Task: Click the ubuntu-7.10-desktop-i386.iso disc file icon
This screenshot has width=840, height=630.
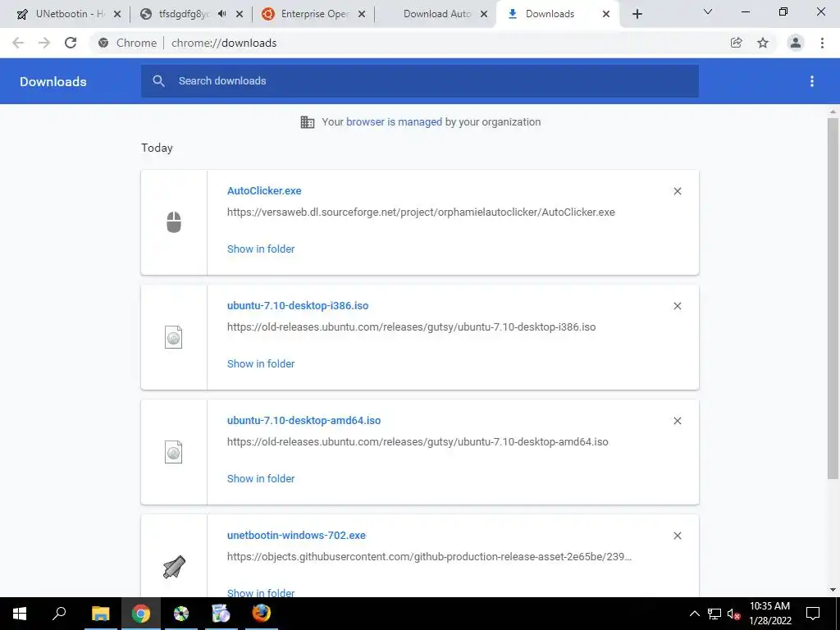Action: (x=174, y=337)
